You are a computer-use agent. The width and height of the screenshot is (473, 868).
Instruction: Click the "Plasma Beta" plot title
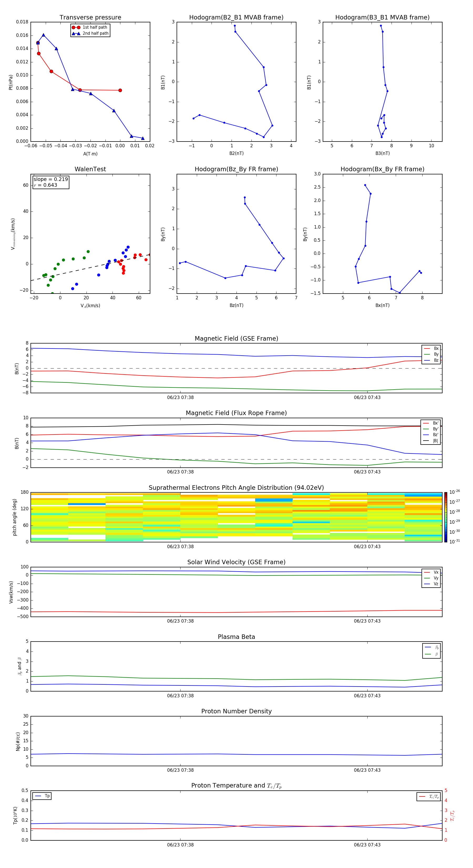point(236,637)
